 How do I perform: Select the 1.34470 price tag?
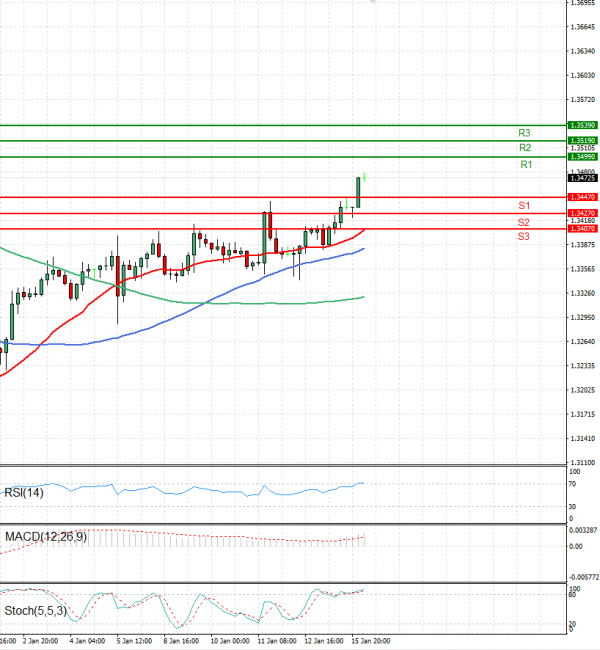[x=583, y=197]
